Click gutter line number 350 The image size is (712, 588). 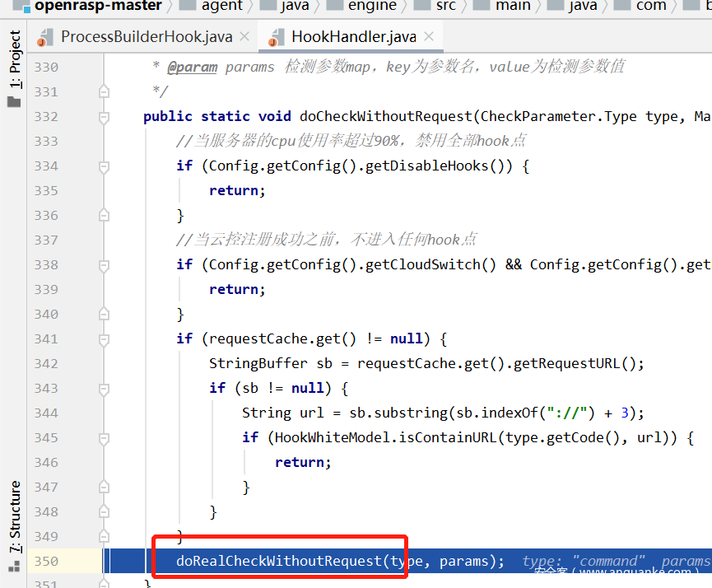coord(46,561)
